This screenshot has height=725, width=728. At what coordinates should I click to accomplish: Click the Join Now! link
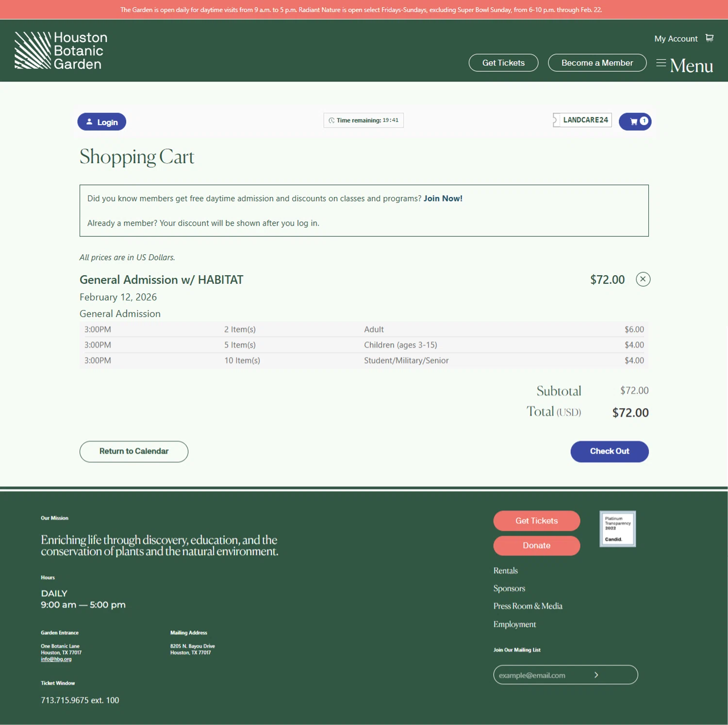(443, 198)
